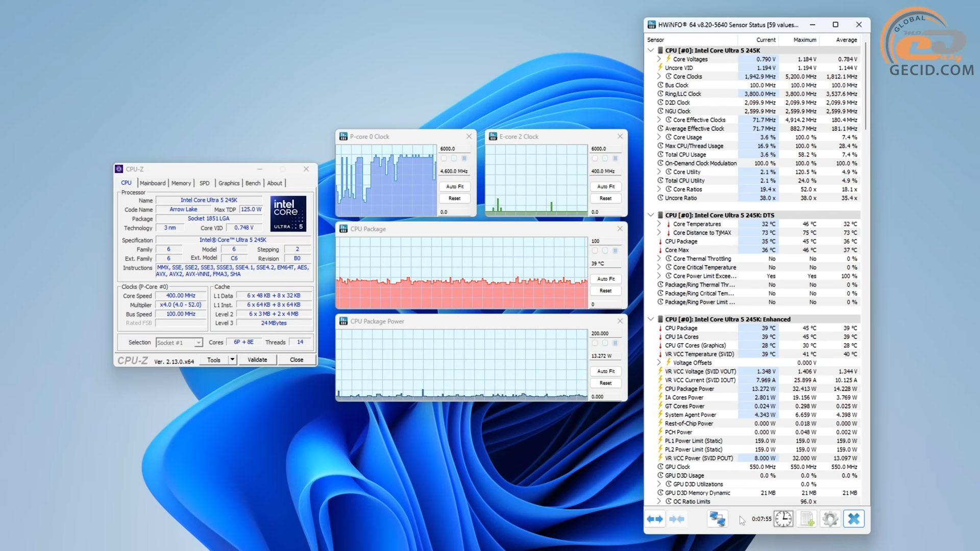The image size is (980, 551).
Task: Expand the Core Clocks row
Action: [x=659, y=76]
